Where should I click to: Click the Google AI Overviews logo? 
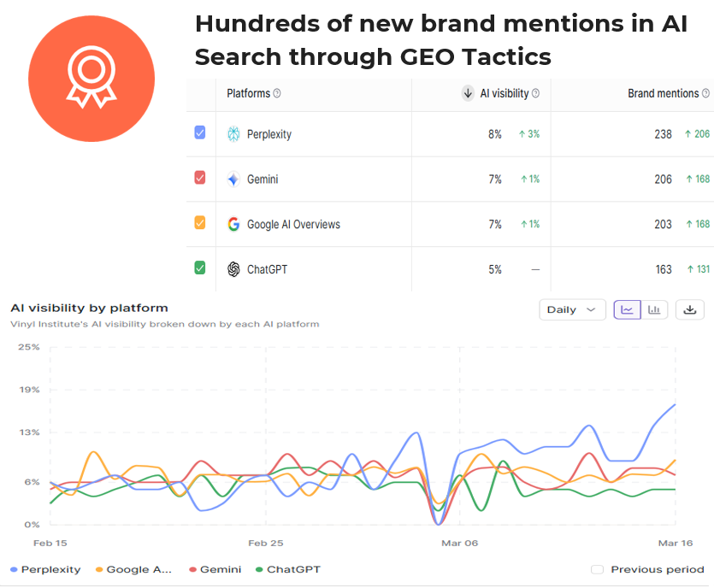click(233, 224)
